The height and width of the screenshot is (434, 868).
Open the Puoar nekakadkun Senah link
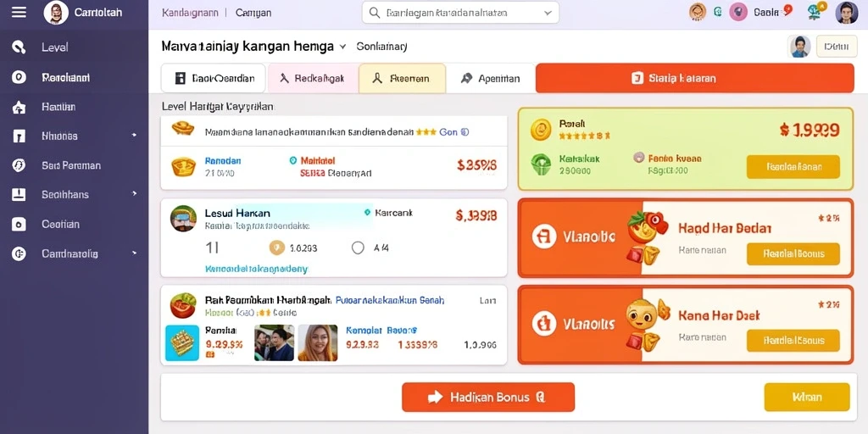click(x=390, y=300)
